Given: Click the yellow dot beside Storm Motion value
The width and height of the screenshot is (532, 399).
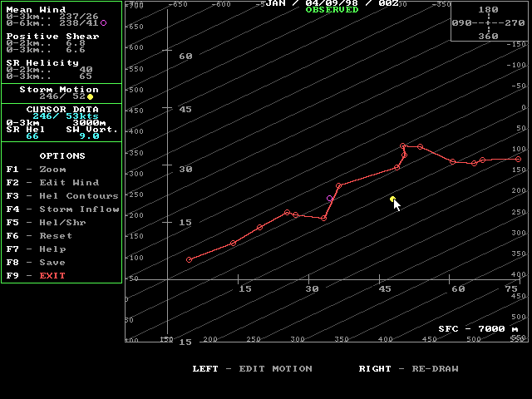Looking at the screenshot, I should [x=90, y=97].
